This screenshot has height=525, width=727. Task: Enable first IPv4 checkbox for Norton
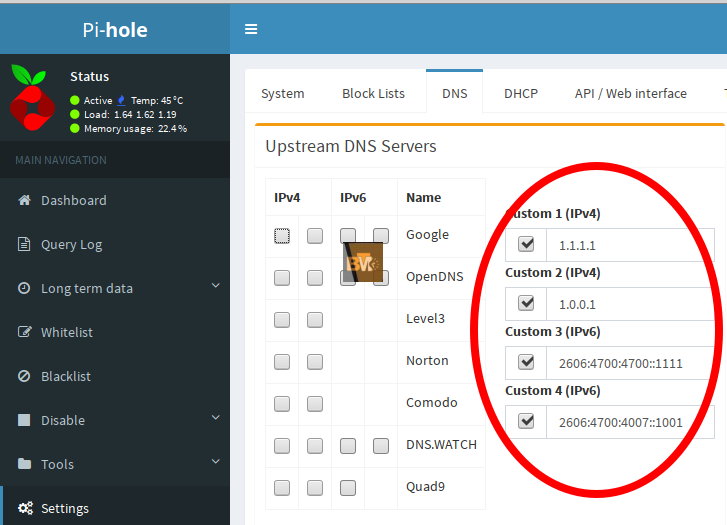282,362
